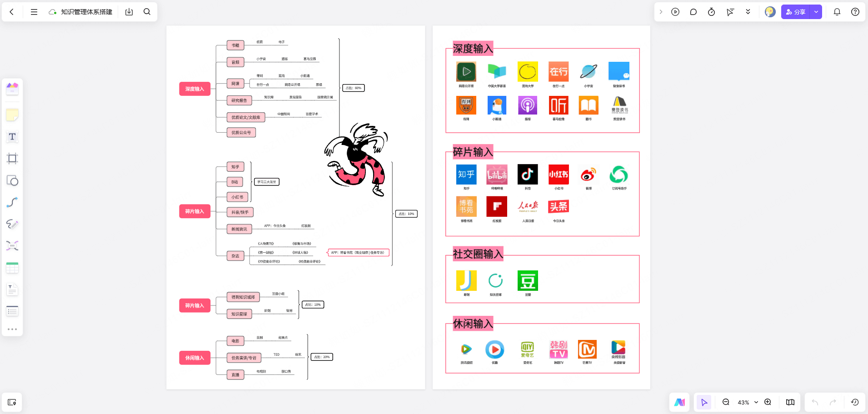
Task: Toggle the comments mode
Action: (x=693, y=12)
